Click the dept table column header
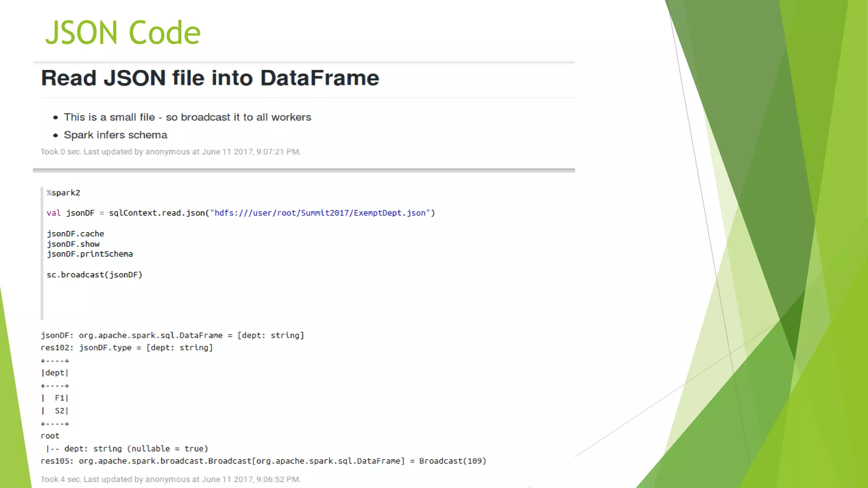 pyautogui.click(x=55, y=373)
